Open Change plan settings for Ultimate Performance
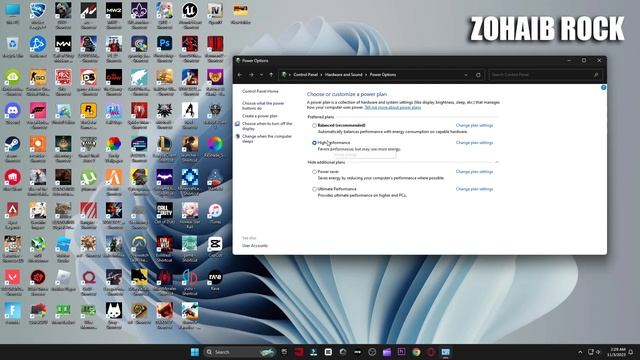Viewport: 640px width, 360px height. tap(474, 189)
